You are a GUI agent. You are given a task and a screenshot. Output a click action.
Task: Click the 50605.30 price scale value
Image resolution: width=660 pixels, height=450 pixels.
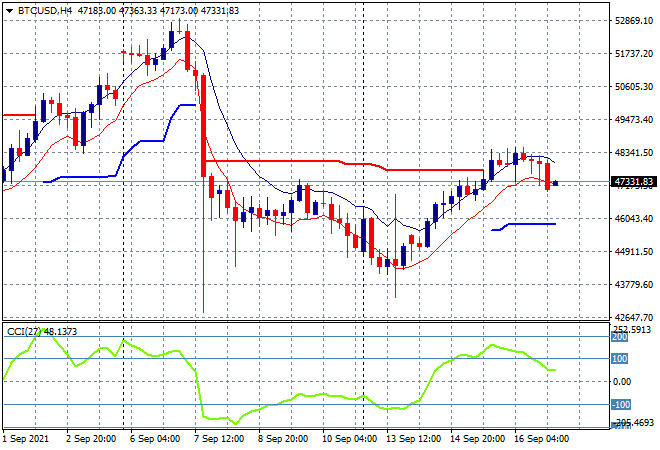(632, 86)
